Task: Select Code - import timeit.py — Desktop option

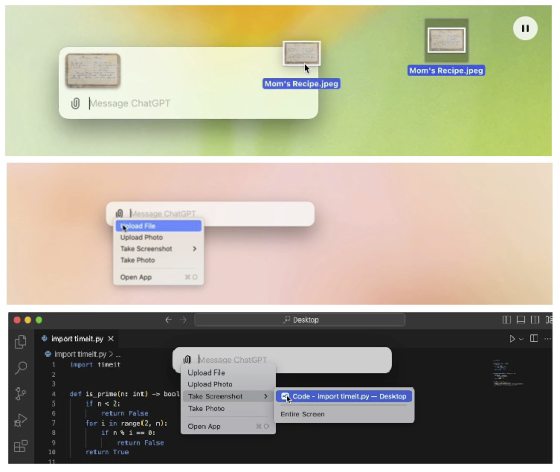Action: (x=344, y=396)
